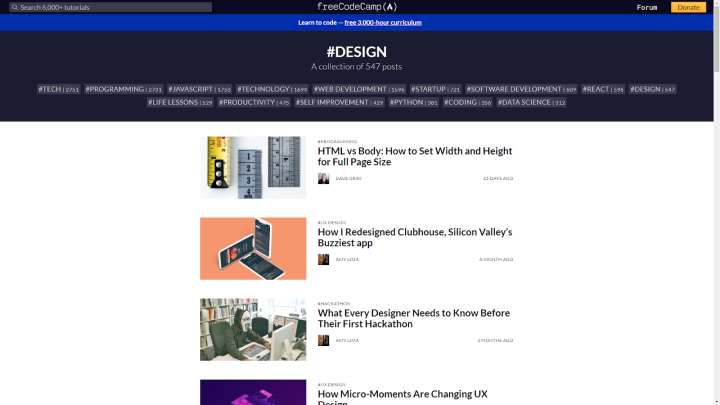Open How I Redesigned Clubhouse article
The height and width of the screenshot is (405, 720).
coord(415,237)
